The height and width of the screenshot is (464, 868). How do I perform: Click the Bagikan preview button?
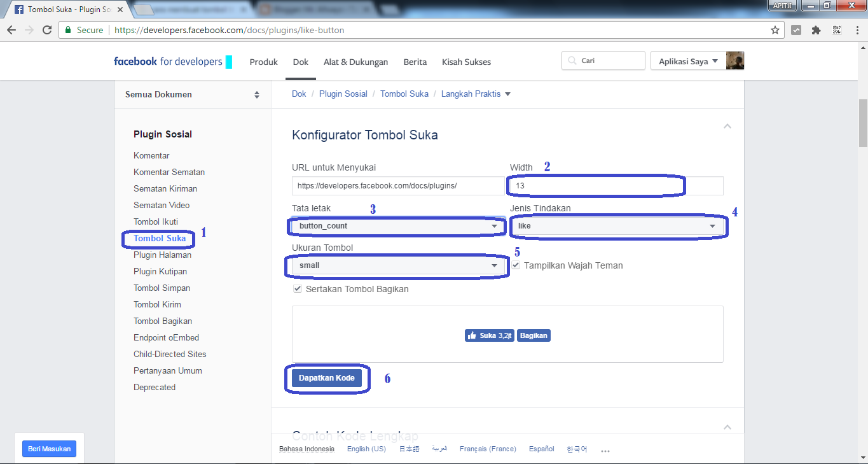click(534, 335)
